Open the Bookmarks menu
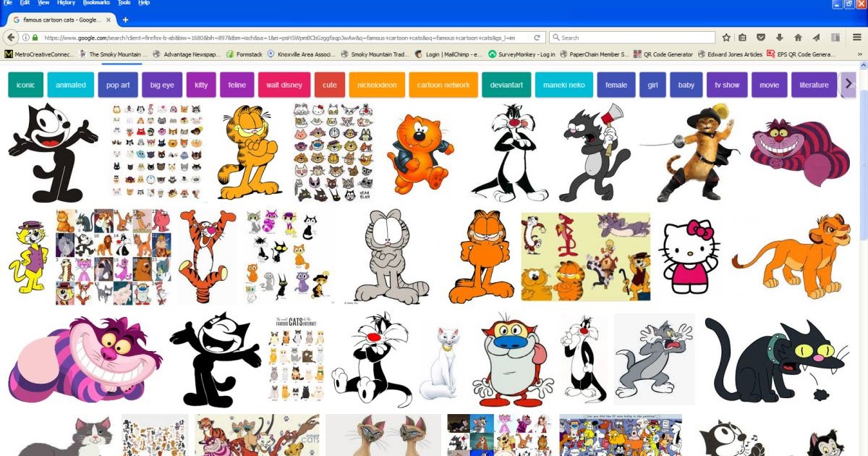This screenshot has width=868, height=456. [97, 3]
